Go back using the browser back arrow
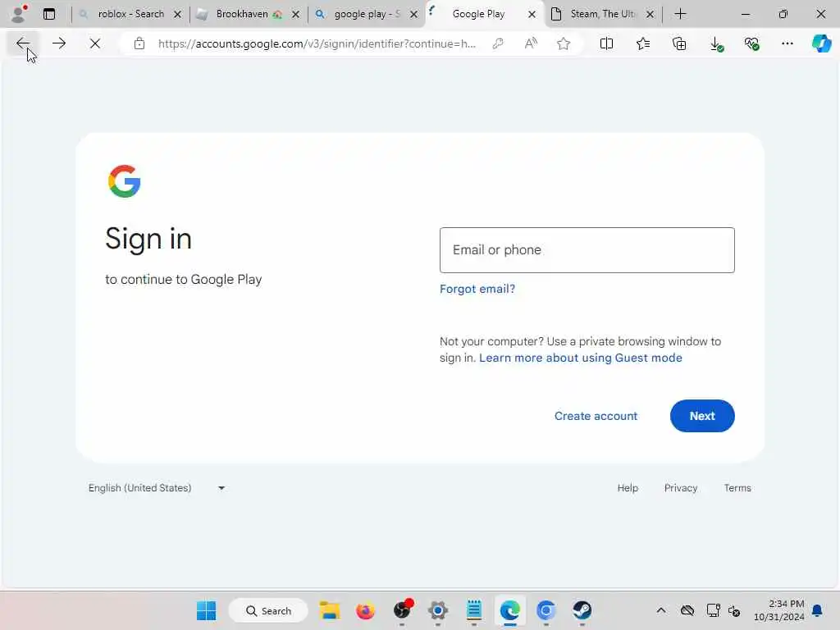Viewport: 840px width, 630px height. point(22,43)
